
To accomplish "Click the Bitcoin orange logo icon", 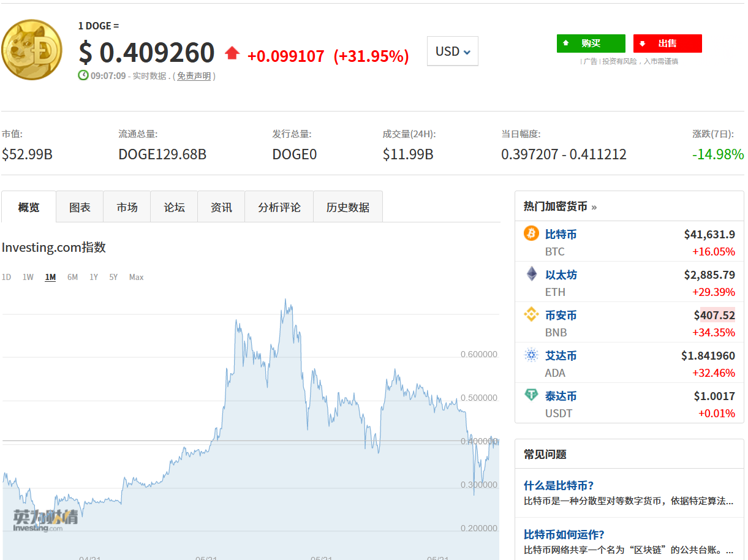I will click(x=531, y=233).
